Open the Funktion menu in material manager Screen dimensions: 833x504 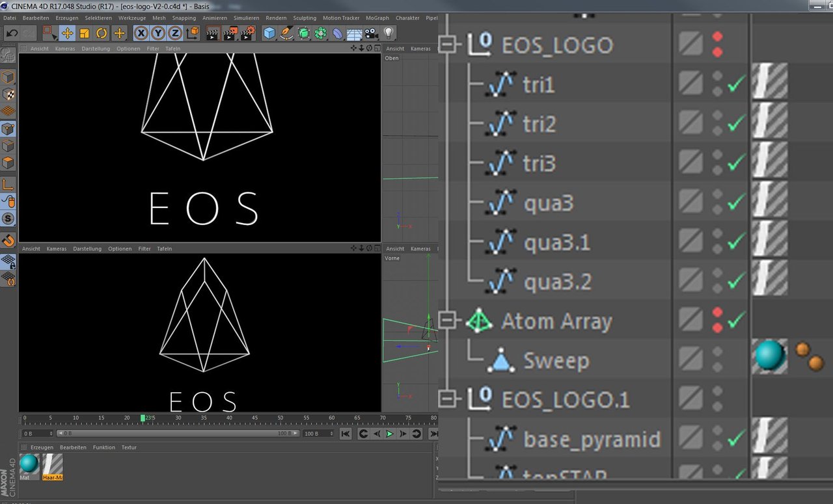pyautogui.click(x=103, y=447)
